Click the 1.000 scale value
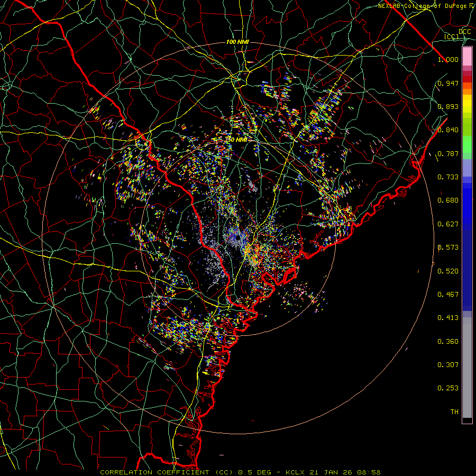476x476 pixels. [x=448, y=59]
